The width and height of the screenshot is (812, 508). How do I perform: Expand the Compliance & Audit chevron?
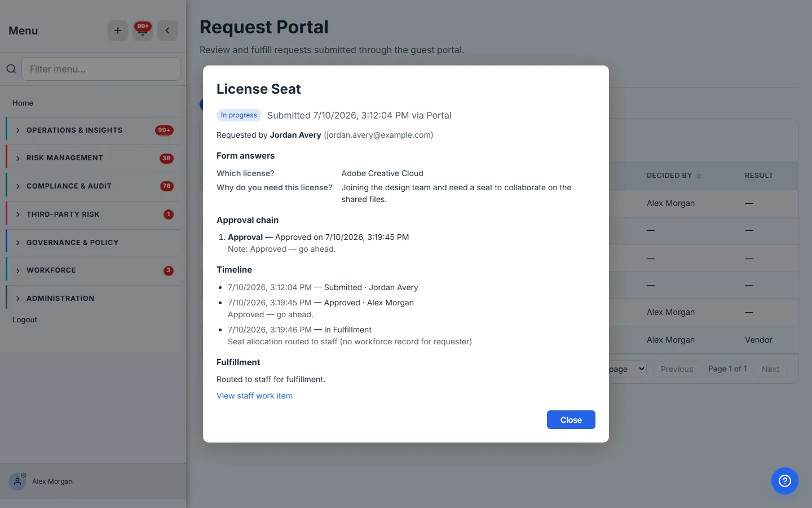[x=18, y=186]
